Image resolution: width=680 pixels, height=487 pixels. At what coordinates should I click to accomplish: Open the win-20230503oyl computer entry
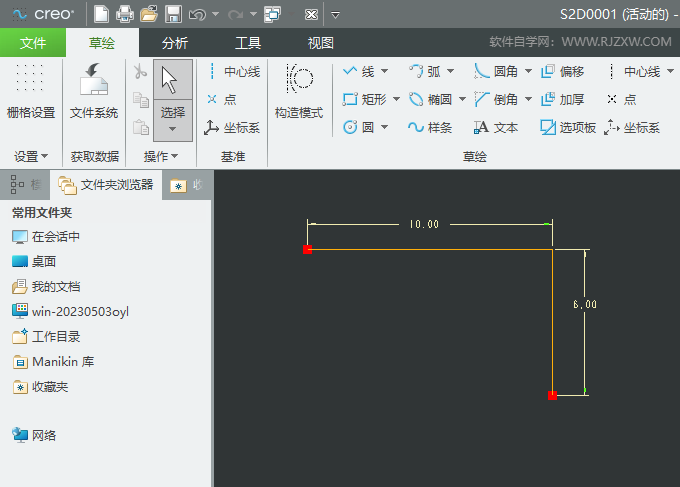70,311
